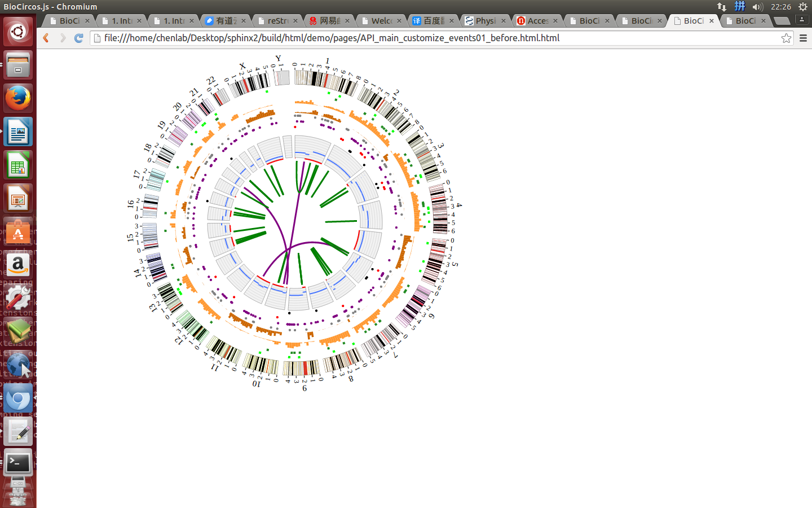Click chromosome Y label on circos plot
Screen dimensions: 812x508
(278, 58)
